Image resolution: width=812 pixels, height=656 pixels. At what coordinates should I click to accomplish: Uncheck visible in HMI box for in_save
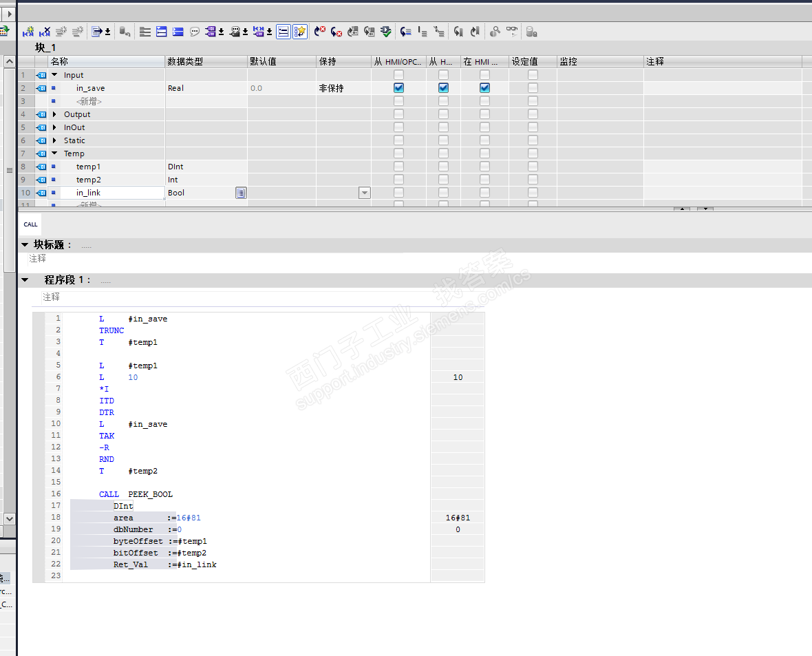click(484, 88)
